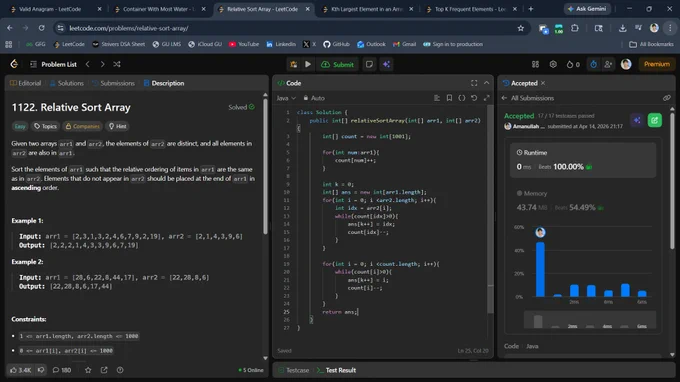Image resolution: width=680 pixels, height=382 pixels.
Task: Collapse the Code panel chevron
Action: (x=487, y=83)
